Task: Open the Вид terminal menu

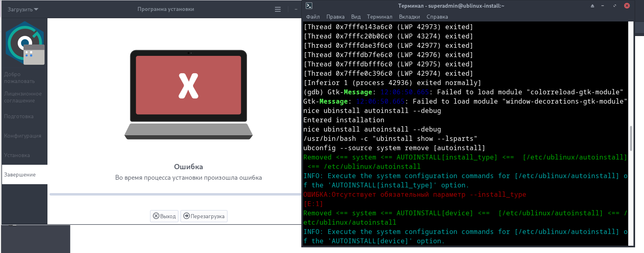Action: click(356, 17)
